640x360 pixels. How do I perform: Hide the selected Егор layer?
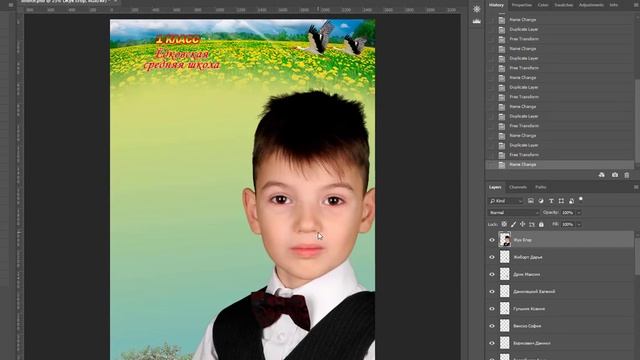492,240
